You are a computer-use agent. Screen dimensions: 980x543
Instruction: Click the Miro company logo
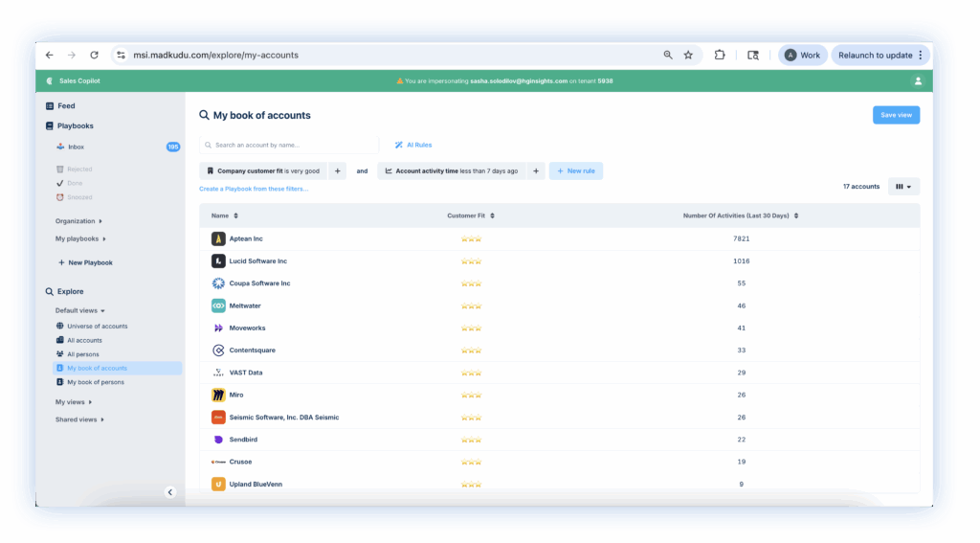click(218, 395)
